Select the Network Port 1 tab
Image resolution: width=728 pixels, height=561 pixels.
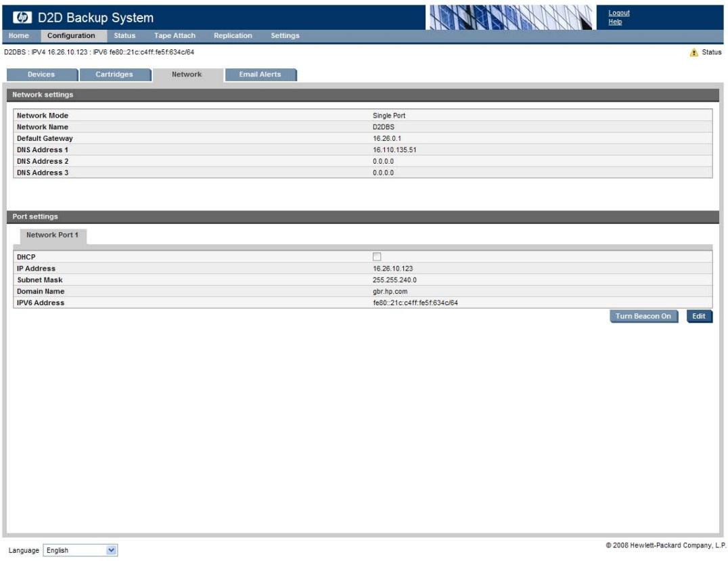click(x=53, y=235)
